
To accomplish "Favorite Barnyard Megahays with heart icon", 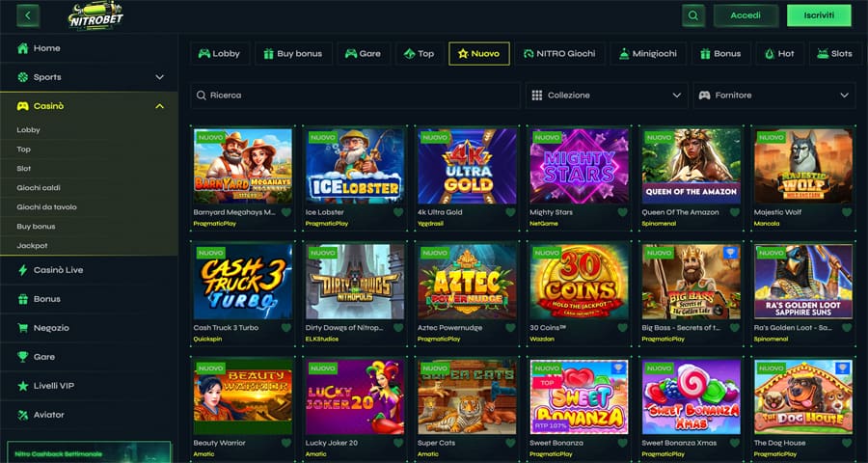I will (286, 212).
